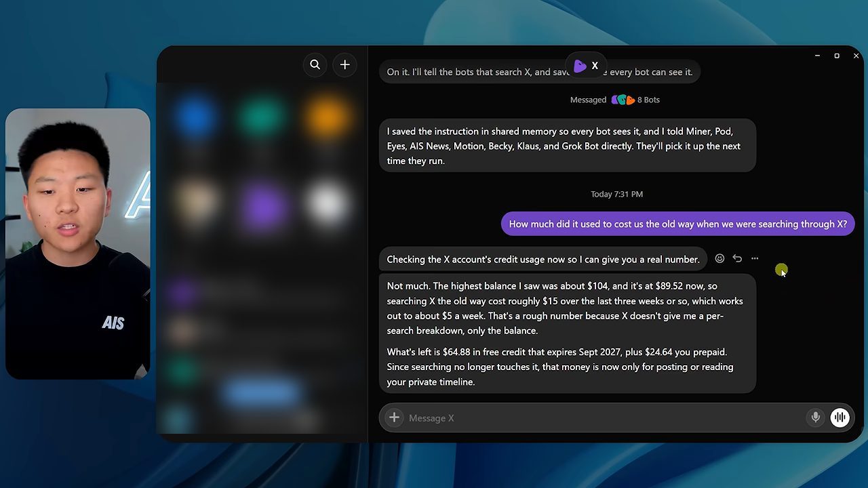Add emoji reaction to 'Checking the X account' message
868x488 pixels.
click(x=719, y=258)
